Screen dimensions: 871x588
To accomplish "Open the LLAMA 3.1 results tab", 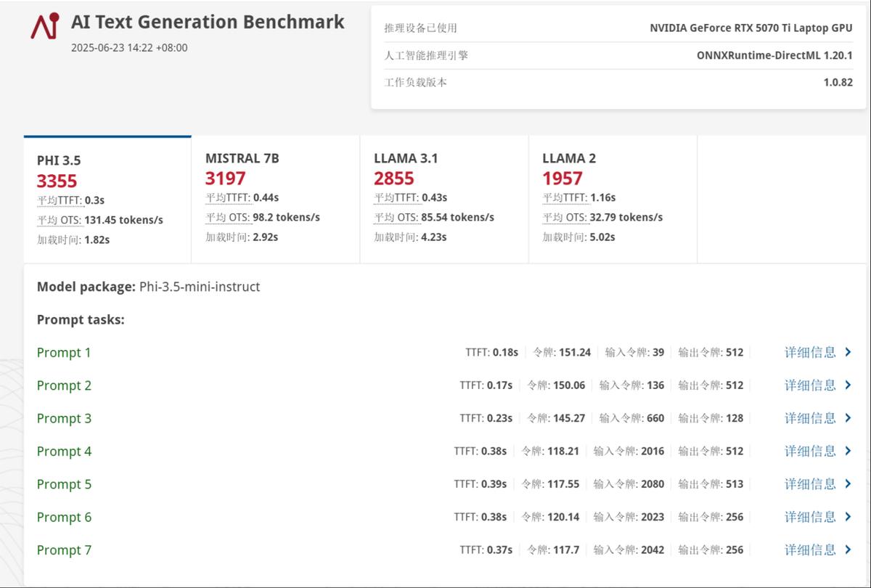I will 443,199.
